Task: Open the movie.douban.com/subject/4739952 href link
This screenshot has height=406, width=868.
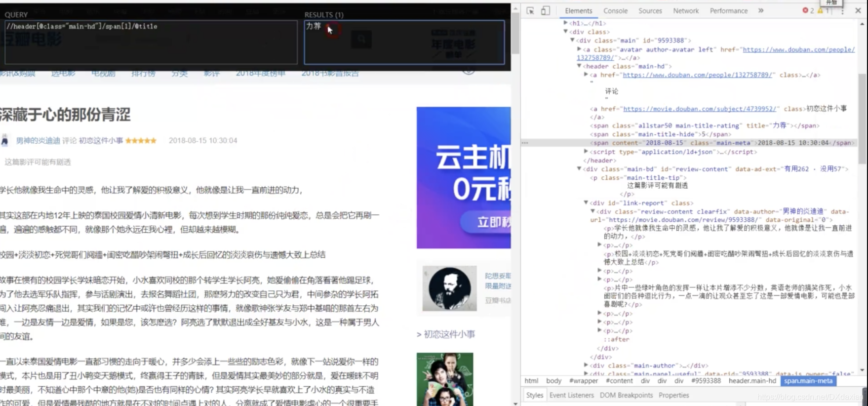Action: pos(699,109)
